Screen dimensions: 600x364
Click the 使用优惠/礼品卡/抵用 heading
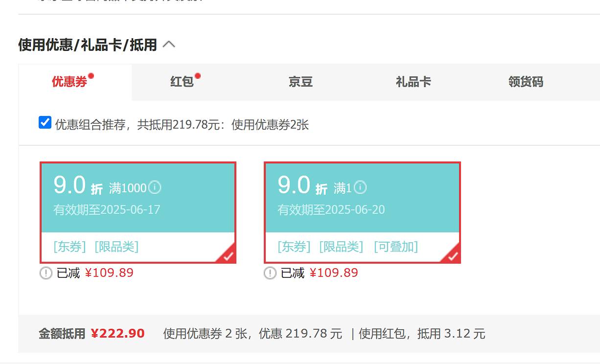coord(88,45)
